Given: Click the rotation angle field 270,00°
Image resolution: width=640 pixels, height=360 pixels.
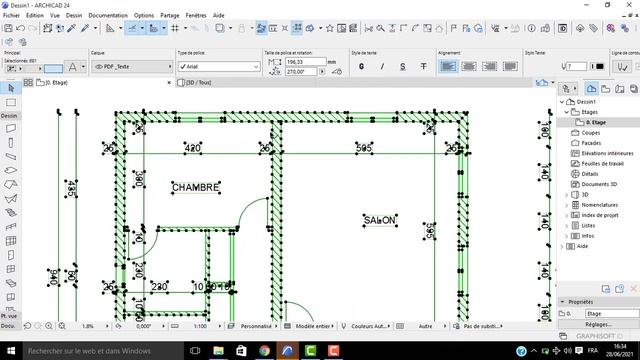Looking at the screenshot, I should 301,71.
